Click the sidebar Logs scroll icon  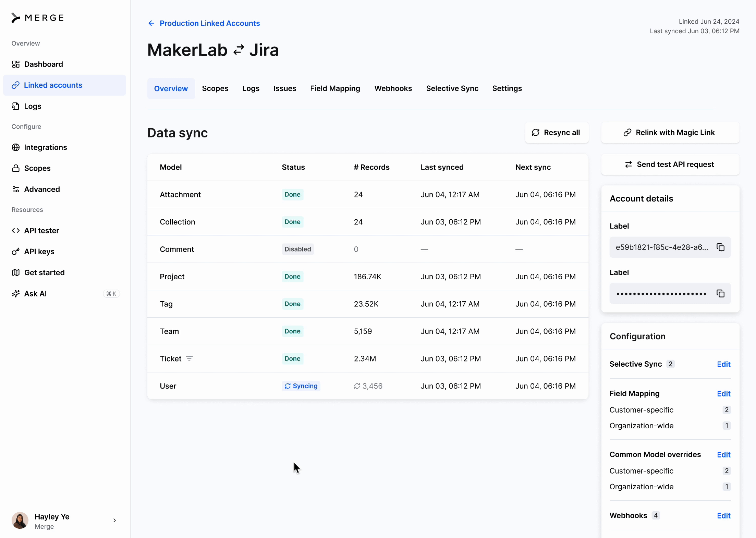click(16, 106)
